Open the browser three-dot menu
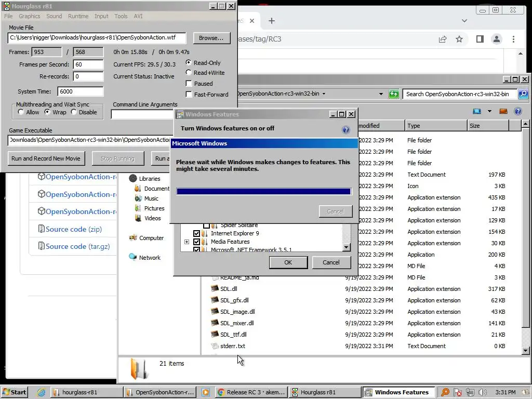532x399 pixels. [513, 39]
